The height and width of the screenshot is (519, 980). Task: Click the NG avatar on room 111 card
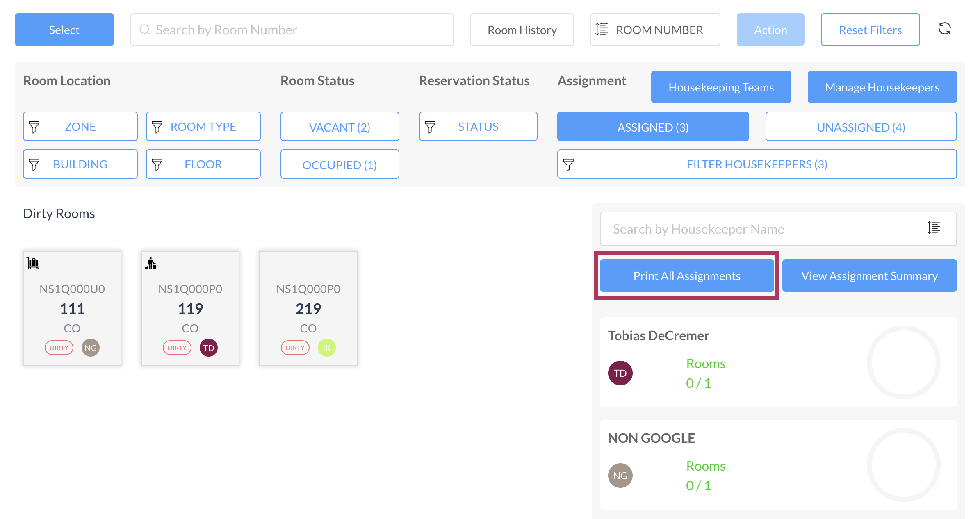click(91, 348)
